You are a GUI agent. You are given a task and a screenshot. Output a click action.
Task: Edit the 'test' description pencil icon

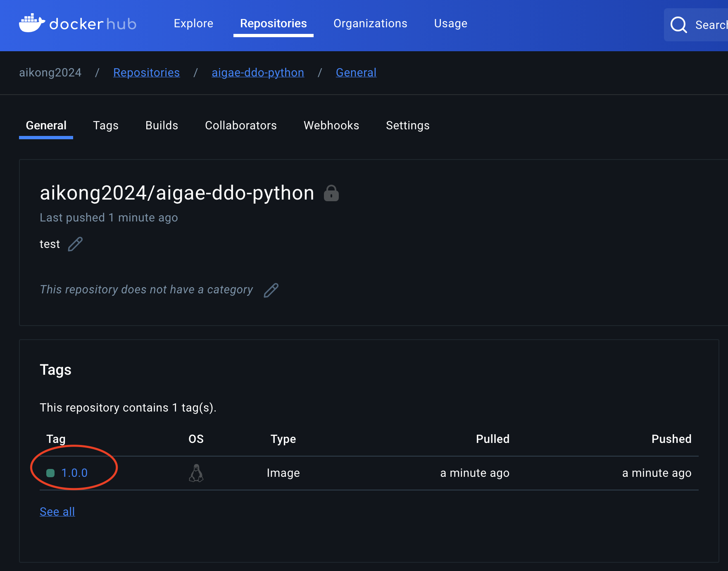point(75,244)
